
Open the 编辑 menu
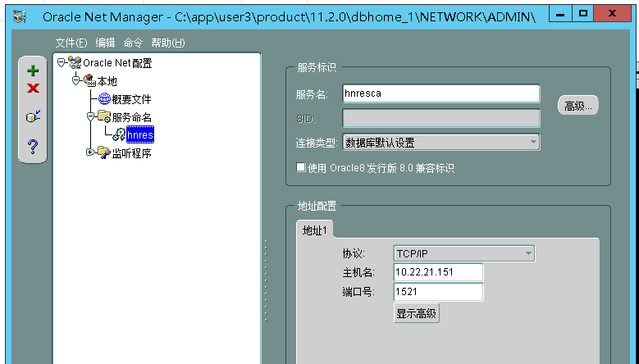pos(105,43)
